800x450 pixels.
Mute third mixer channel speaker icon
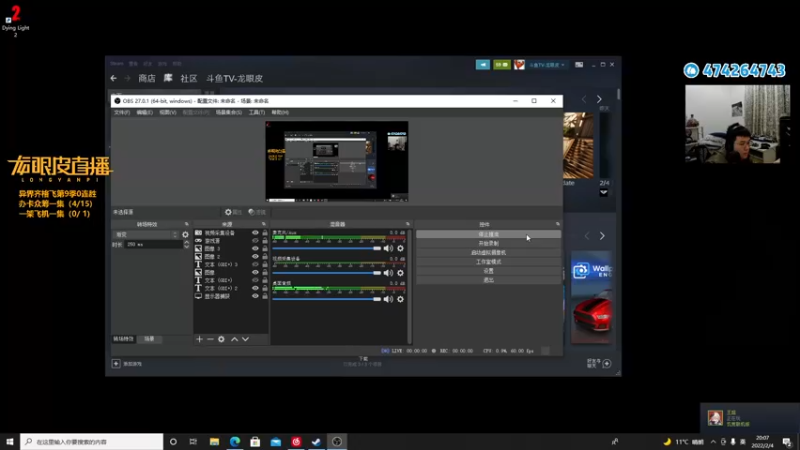coord(388,299)
